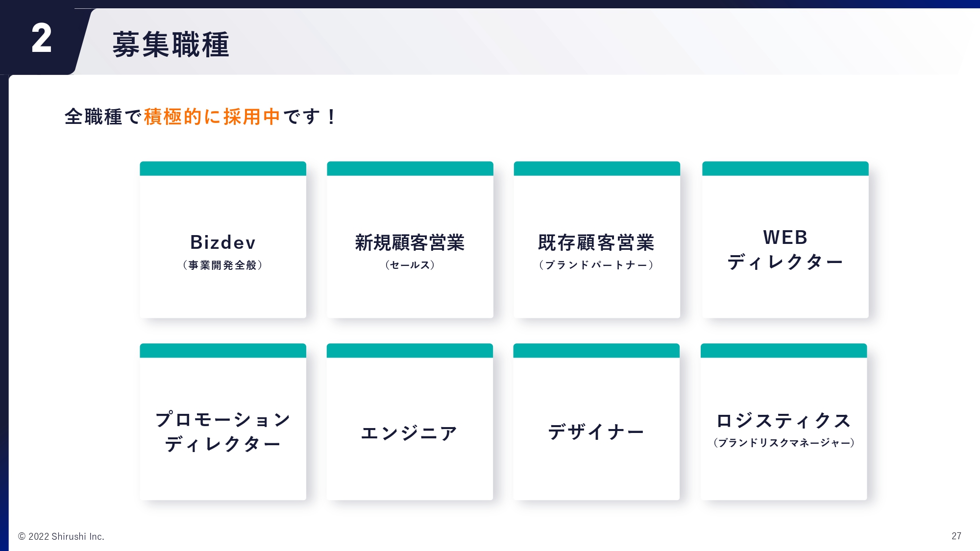Open the ロジスティクス card
980x551 pixels.
(784, 422)
